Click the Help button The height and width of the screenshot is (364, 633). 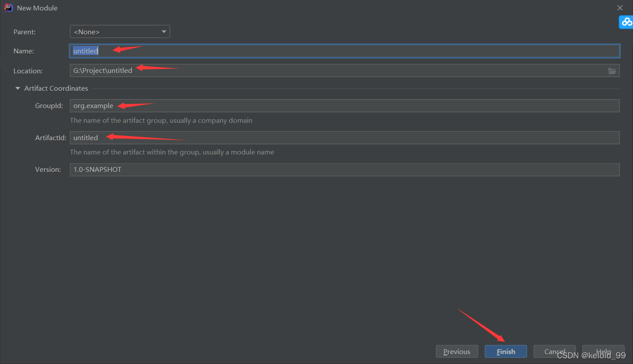pos(603,351)
